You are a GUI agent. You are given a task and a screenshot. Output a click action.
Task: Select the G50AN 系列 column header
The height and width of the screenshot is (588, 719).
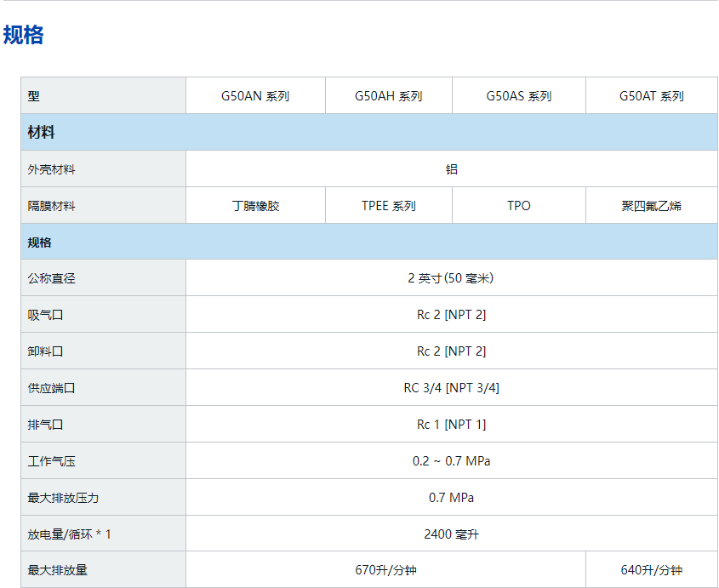tap(255, 96)
